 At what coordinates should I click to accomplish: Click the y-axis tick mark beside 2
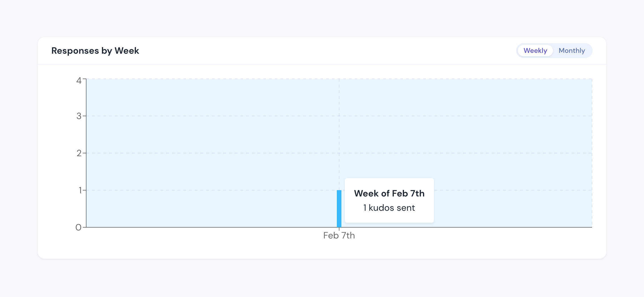[x=84, y=153]
